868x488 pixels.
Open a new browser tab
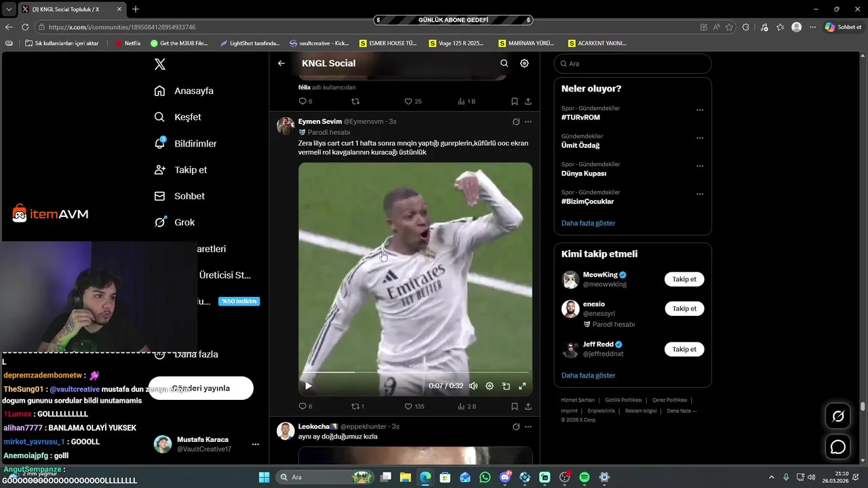pyautogui.click(x=136, y=9)
